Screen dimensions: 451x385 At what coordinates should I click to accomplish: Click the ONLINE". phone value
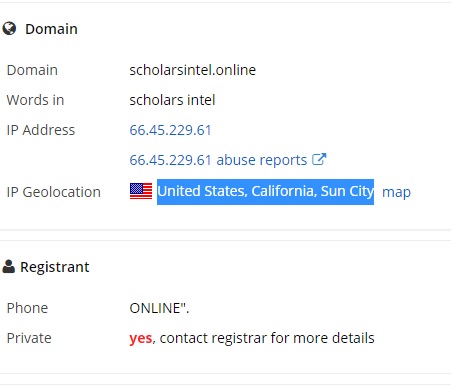click(159, 308)
